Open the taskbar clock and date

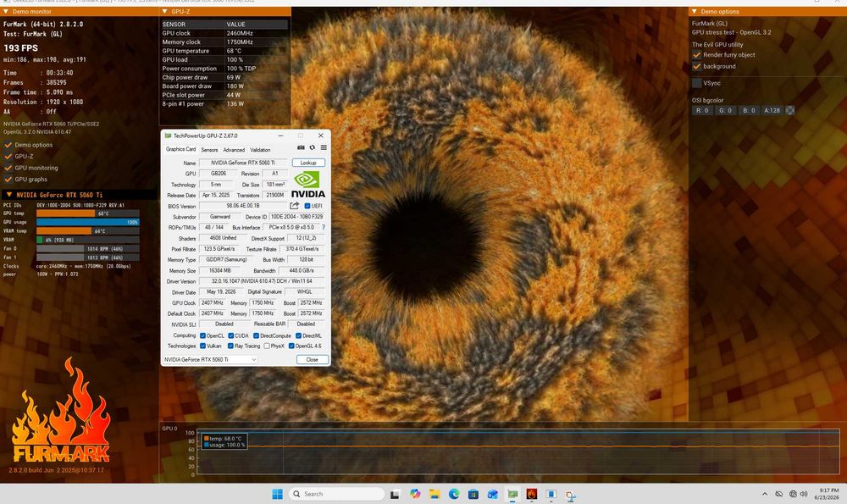[827, 494]
